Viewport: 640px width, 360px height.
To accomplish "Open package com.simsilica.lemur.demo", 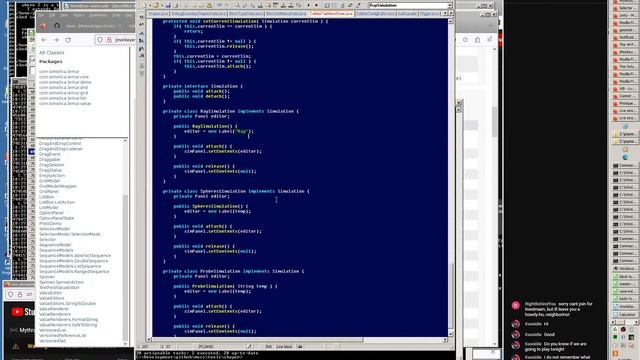I will pos(65,82).
